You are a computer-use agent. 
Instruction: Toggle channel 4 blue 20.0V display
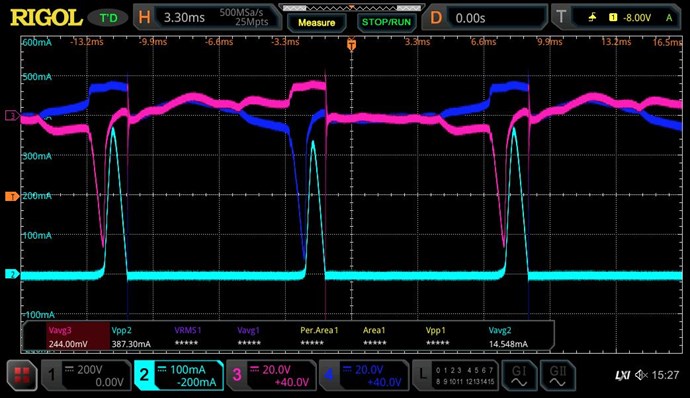[x=363, y=375]
